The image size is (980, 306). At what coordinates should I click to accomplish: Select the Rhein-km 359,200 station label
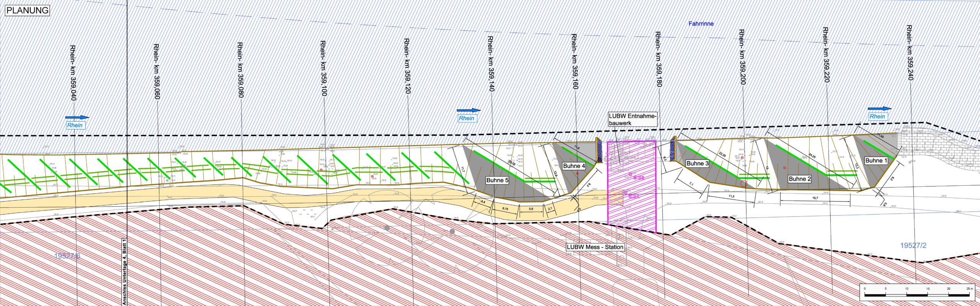[x=742, y=57]
